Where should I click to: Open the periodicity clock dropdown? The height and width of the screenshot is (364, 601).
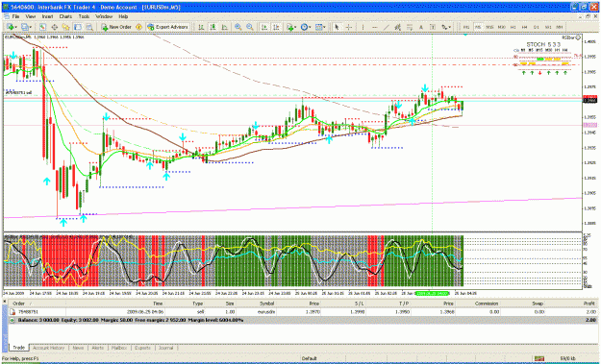point(306,27)
